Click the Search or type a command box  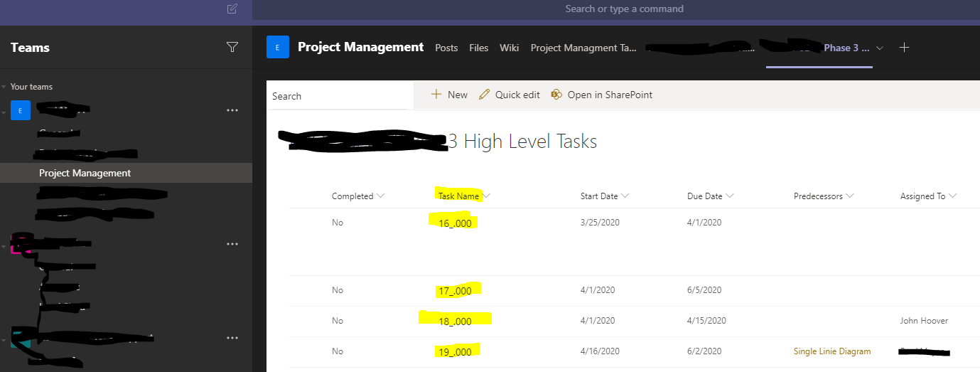624,9
